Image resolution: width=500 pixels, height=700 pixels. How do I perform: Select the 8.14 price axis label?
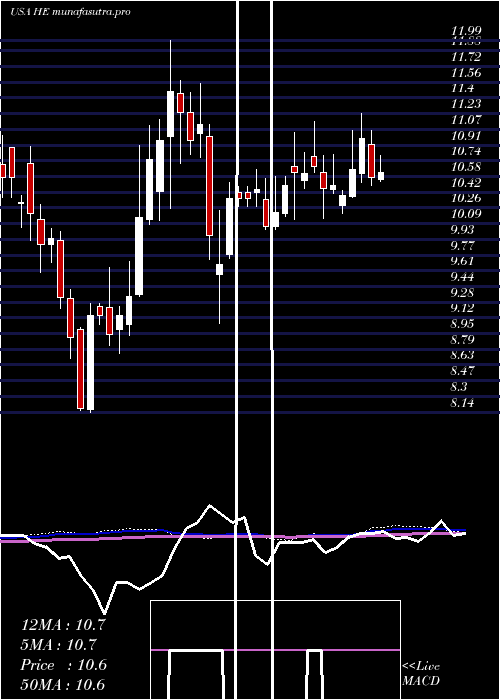pyautogui.click(x=462, y=403)
